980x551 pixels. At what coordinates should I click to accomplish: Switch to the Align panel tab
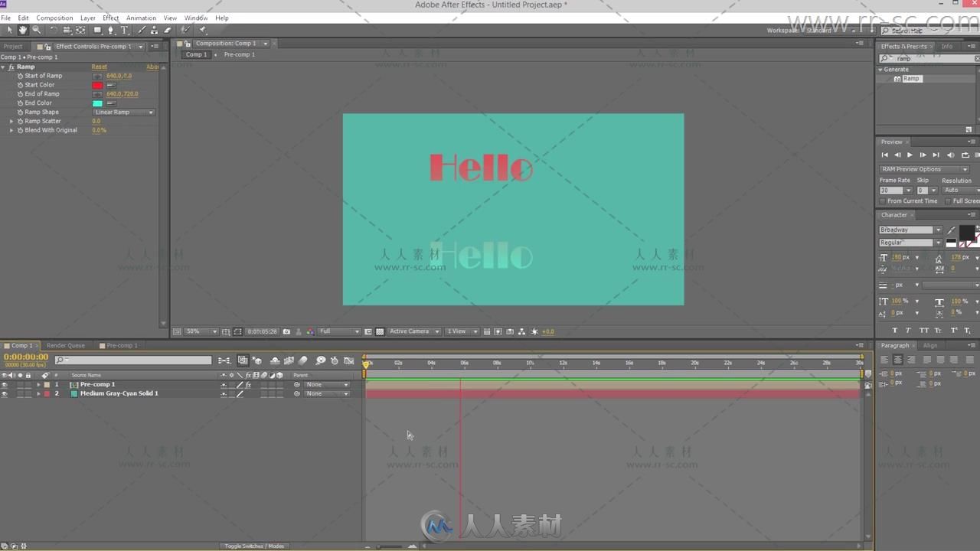(x=929, y=345)
